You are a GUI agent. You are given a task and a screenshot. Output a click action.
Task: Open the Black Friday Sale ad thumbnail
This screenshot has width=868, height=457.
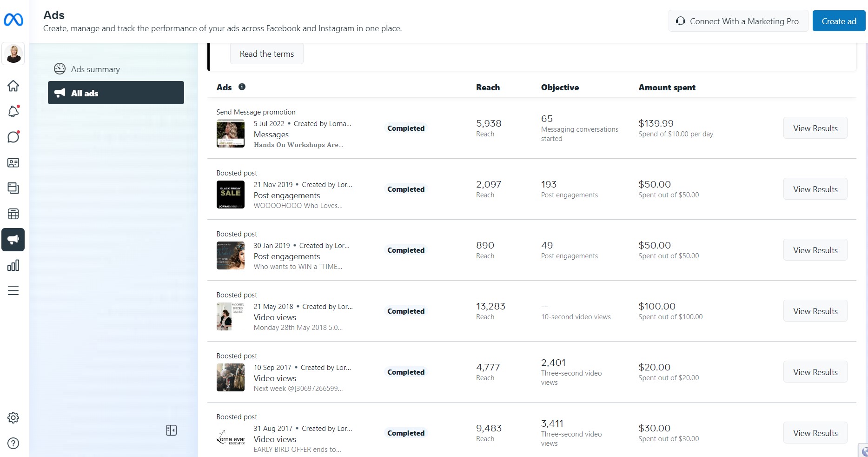[231, 195]
